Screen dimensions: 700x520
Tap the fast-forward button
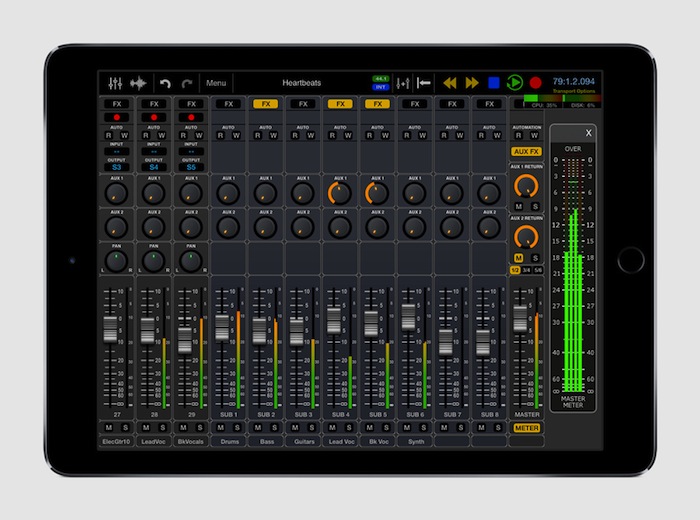(x=472, y=83)
